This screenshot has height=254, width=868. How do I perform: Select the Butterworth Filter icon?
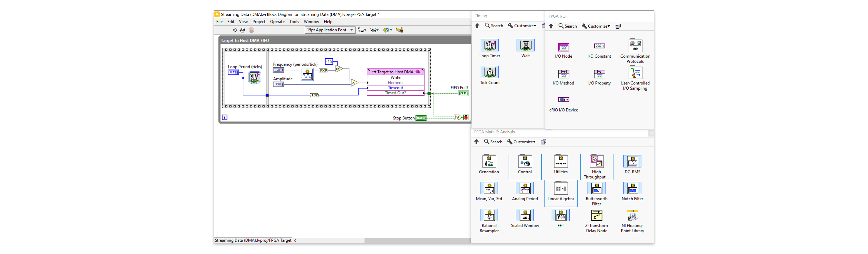tap(597, 188)
